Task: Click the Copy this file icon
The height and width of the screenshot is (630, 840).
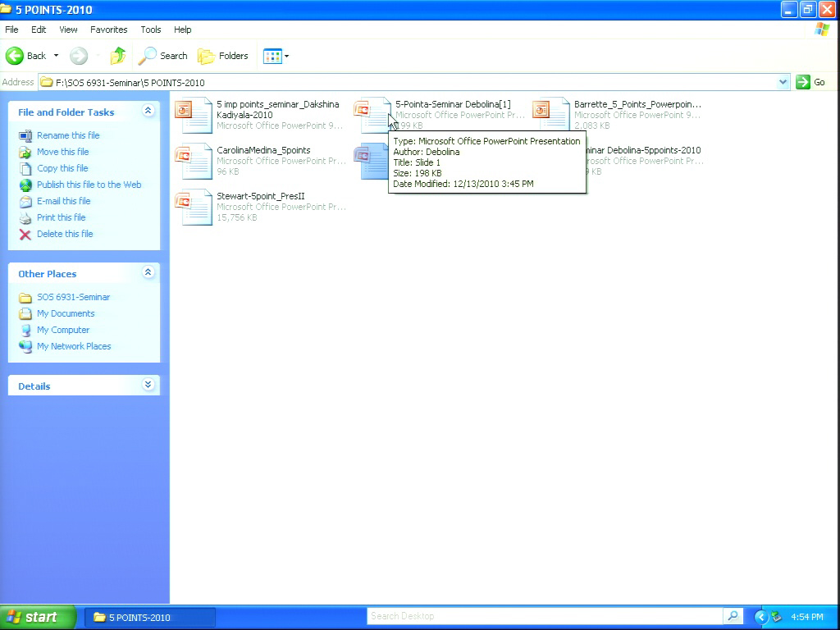Action: tap(25, 169)
